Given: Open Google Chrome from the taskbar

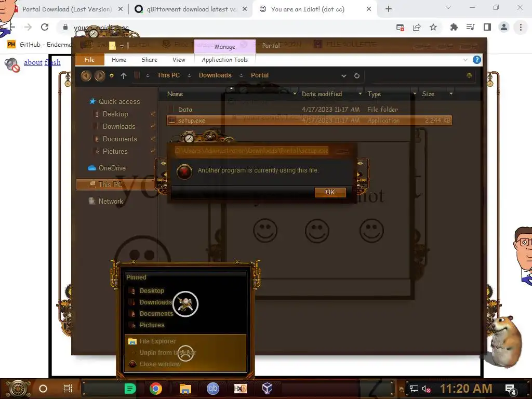Looking at the screenshot, I should (x=156, y=389).
